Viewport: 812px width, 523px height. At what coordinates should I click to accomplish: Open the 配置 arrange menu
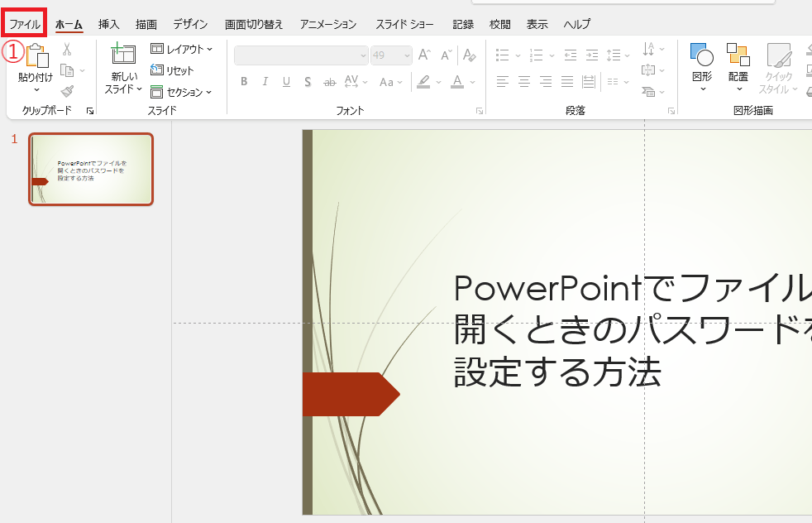tap(738, 67)
